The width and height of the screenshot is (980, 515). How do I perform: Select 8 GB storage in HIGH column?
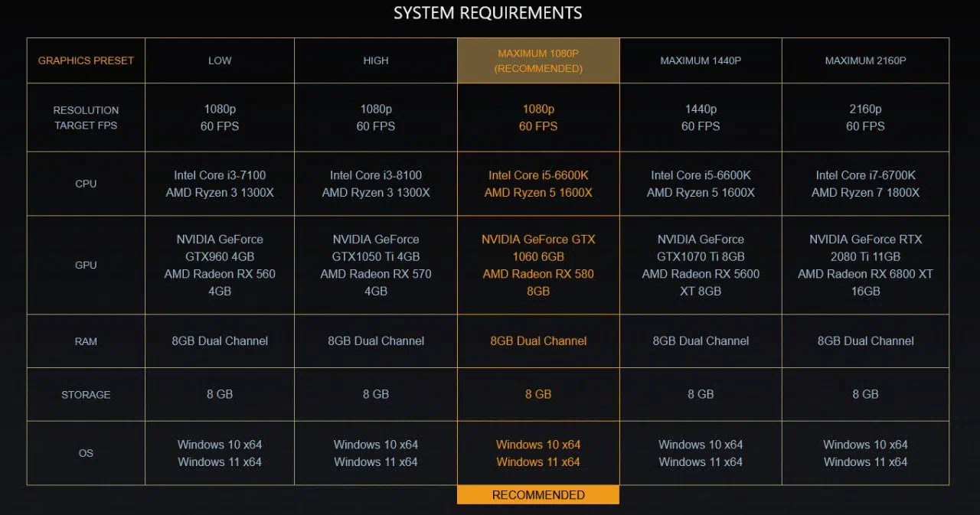376,394
